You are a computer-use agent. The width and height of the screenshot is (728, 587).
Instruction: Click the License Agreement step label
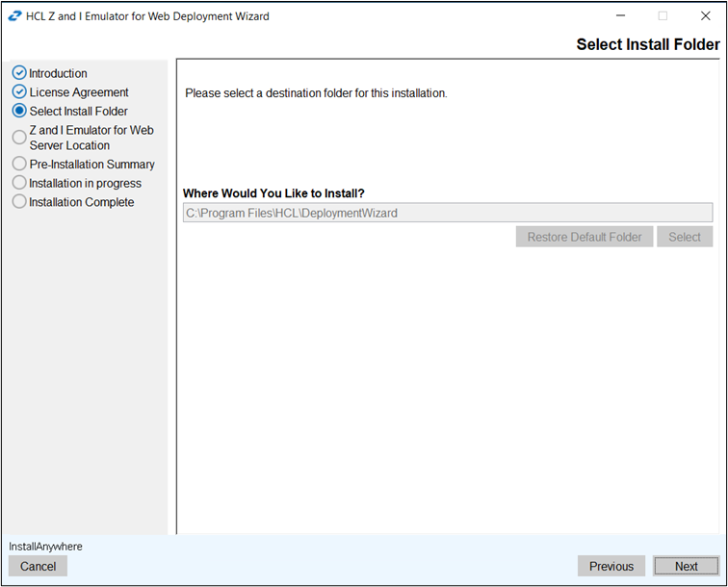(79, 92)
